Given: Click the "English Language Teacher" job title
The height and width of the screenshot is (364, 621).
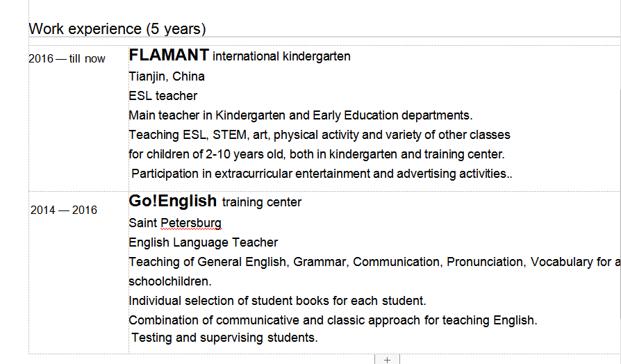Looking at the screenshot, I should tap(203, 242).
